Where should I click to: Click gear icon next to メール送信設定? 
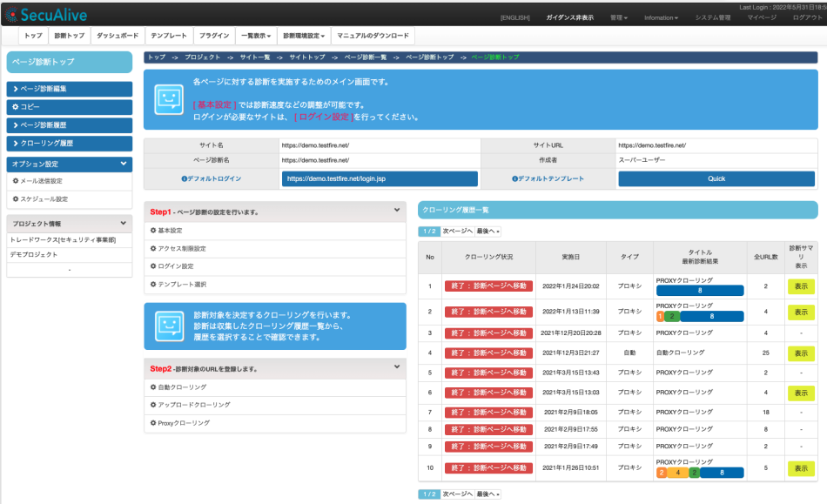(16, 181)
